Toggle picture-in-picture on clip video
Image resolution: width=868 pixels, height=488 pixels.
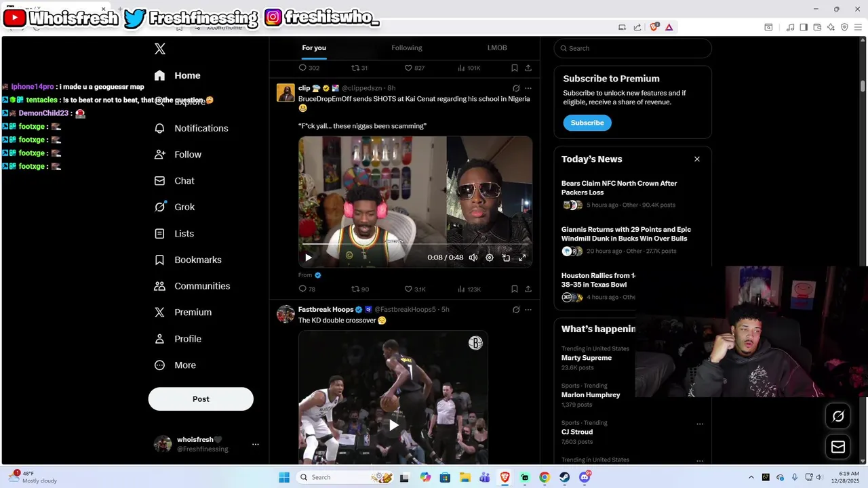pos(506,258)
